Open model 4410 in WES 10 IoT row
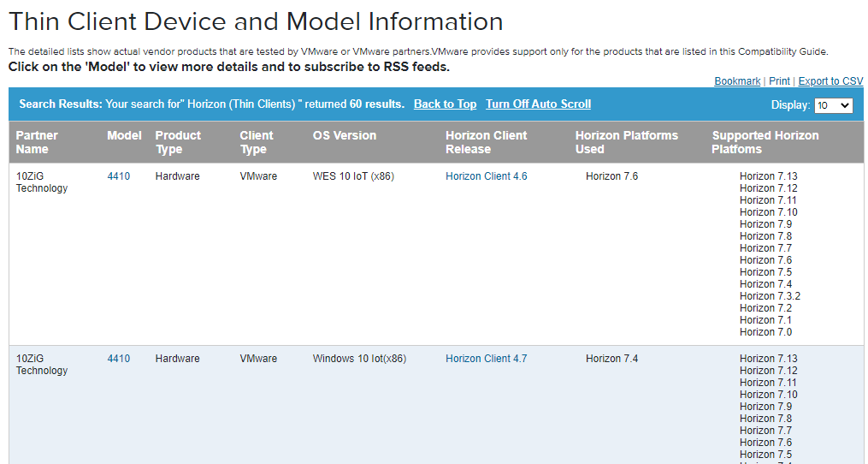This screenshot has height=464, width=868. tap(119, 176)
